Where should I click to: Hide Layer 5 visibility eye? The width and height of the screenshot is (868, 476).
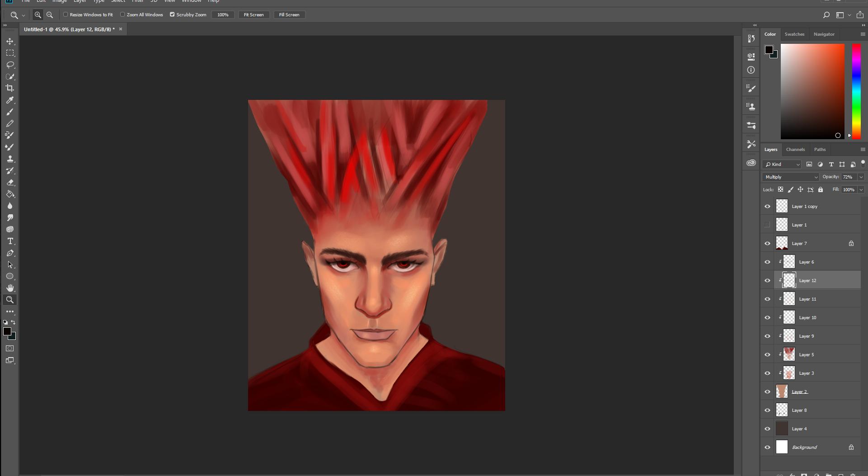[767, 354]
